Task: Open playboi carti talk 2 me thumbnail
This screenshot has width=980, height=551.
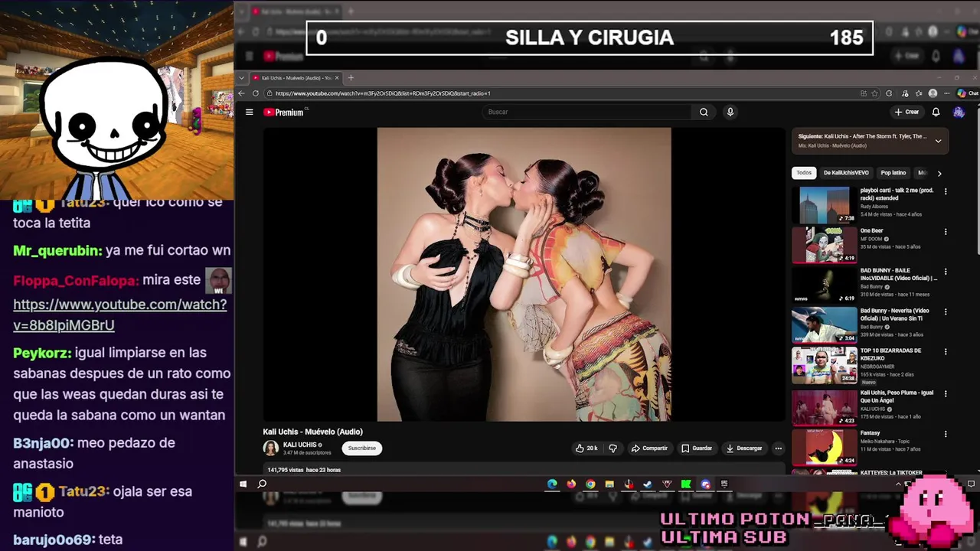Action: [824, 204]
